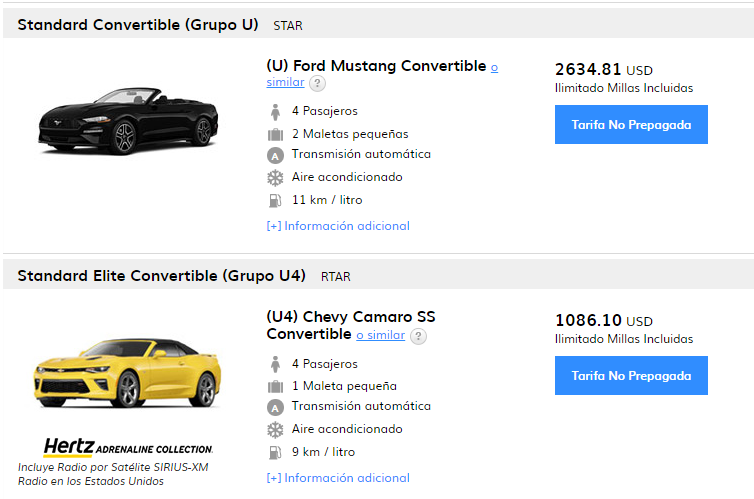Click fuel pump icon beside 9 km / litro
The height and width of the screenshot is (499, 754).
tap(275, 452)
